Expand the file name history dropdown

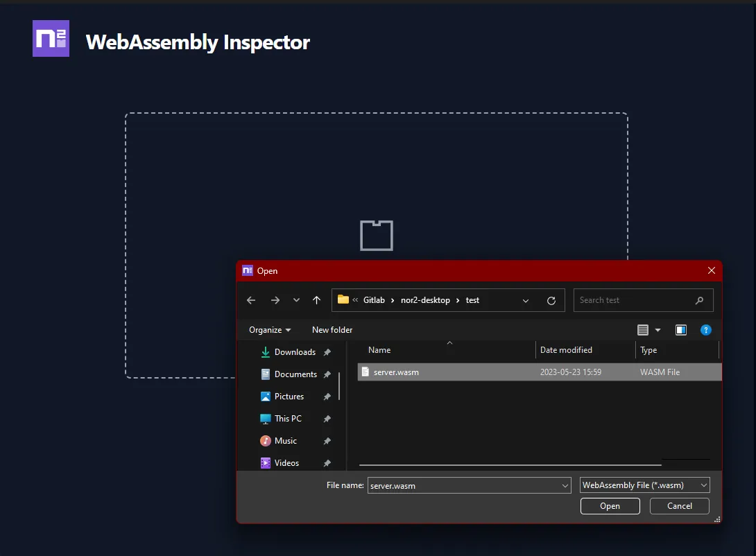(x=564, y=485)
